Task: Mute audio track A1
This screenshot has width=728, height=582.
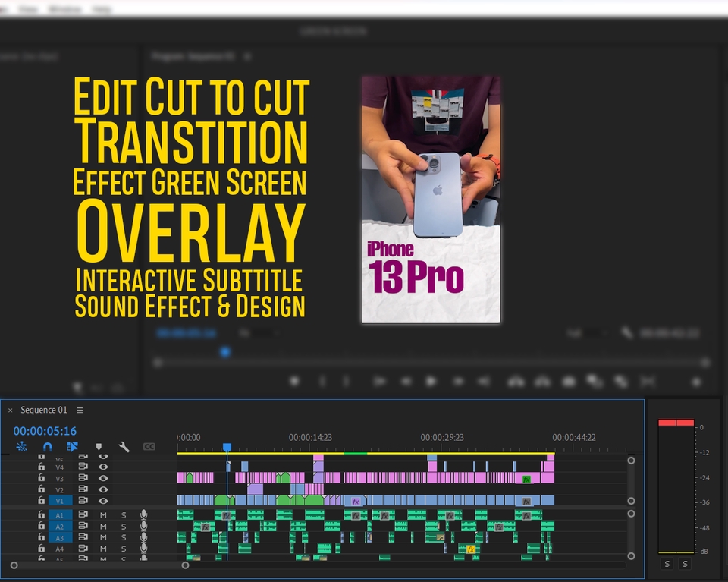Action: click(x=103, y=514)
